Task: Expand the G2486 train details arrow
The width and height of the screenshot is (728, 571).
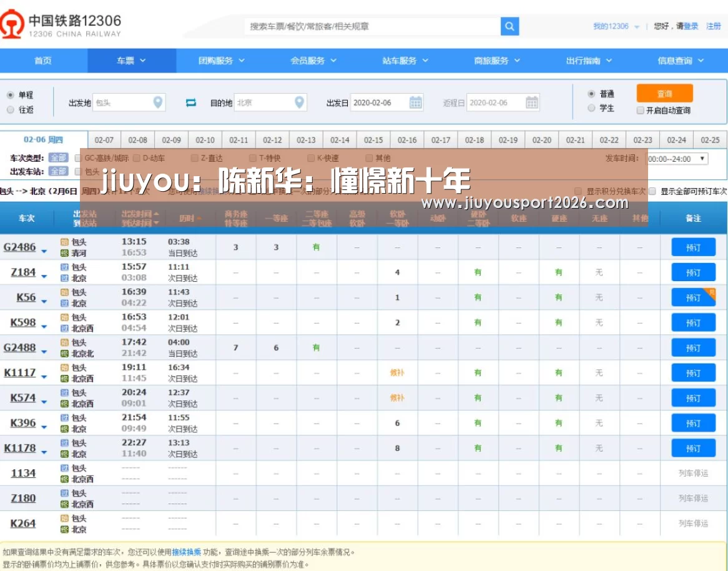Action: (x=44, y=251)
